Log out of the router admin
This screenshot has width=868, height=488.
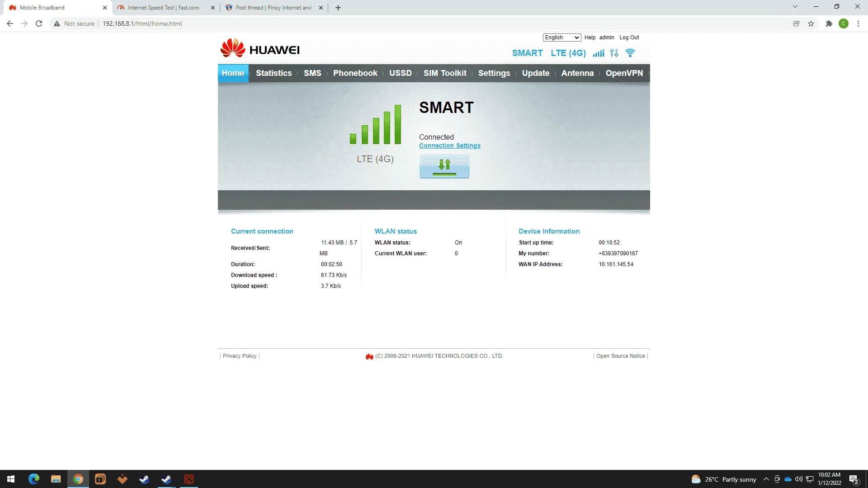coord(629,38)
